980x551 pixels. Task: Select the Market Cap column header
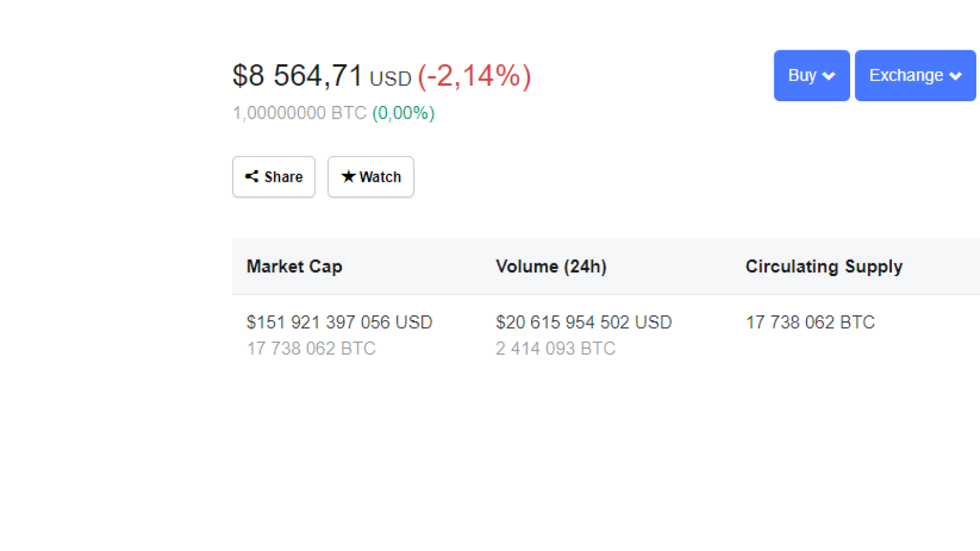(x=295, y=266)
